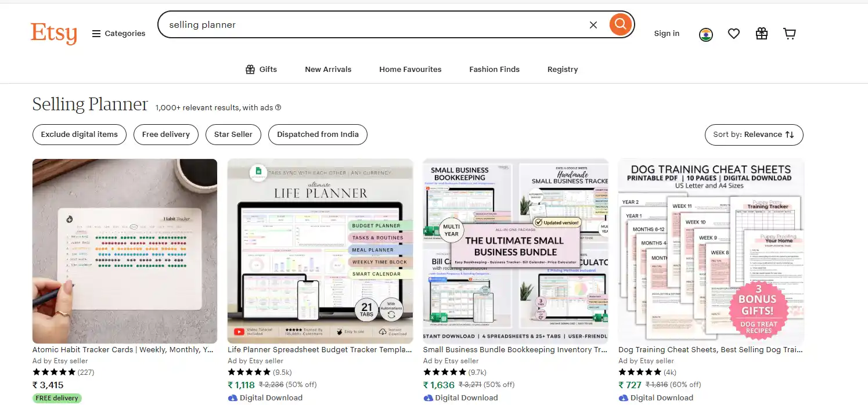The width and height of the screenshot is (868, 405).
Task: Open the Atomic Habit Tracker product thumbnail
Action: pos(124,251)
